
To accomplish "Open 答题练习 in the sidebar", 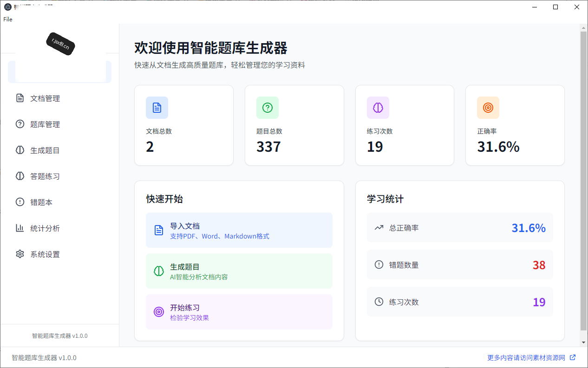I will tap(59, 176).
